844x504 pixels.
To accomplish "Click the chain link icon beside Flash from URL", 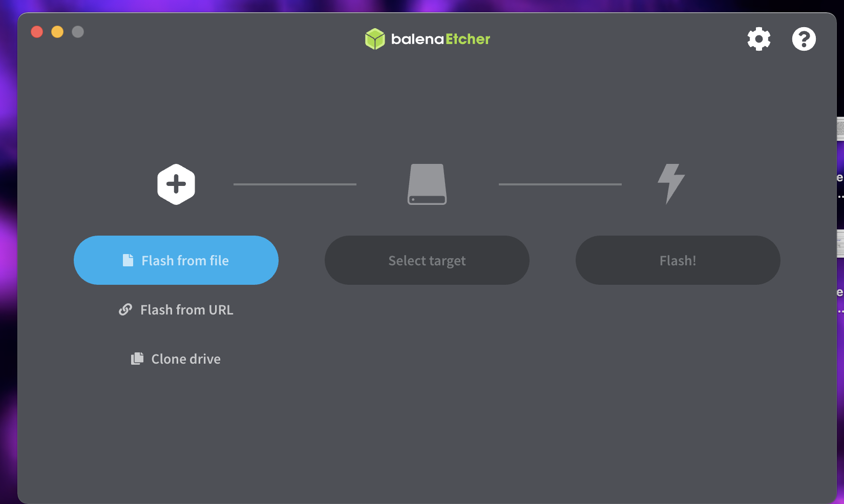I will [x=125, y=310].
